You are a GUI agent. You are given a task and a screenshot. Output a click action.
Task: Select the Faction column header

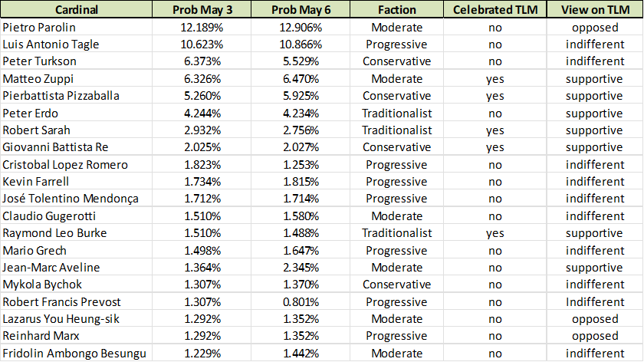[396, 10]
